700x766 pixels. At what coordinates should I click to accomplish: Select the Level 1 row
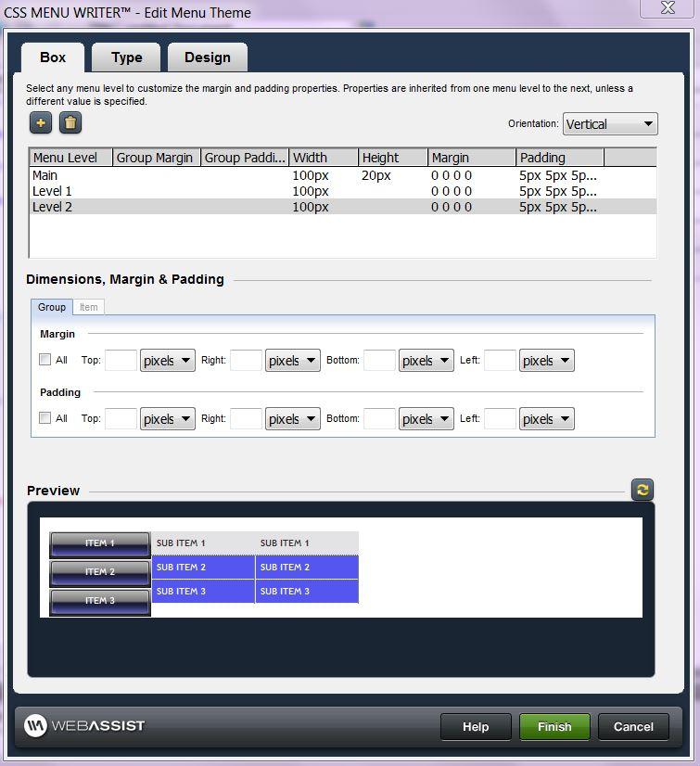pyautogui.click(x=343, y=191)
